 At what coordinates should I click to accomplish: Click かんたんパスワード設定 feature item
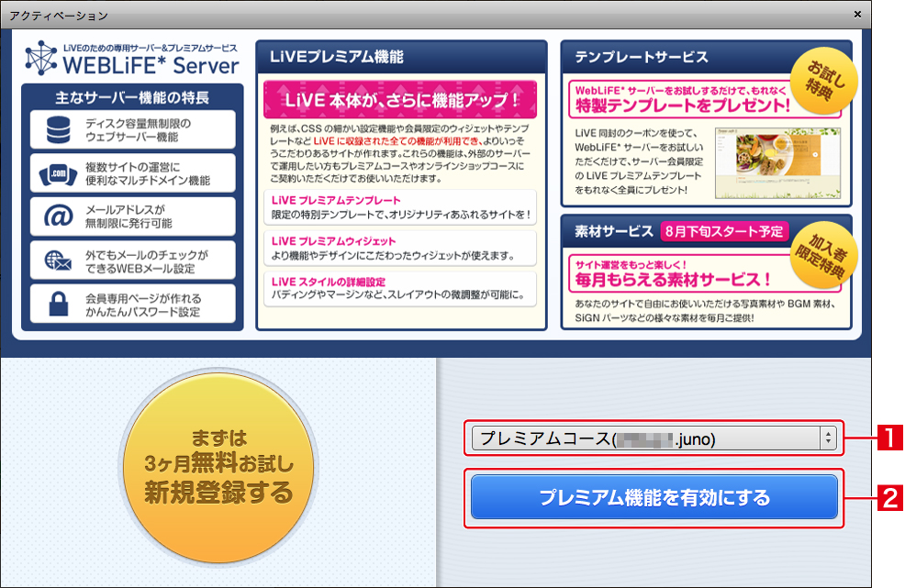(x=133, y=304)
